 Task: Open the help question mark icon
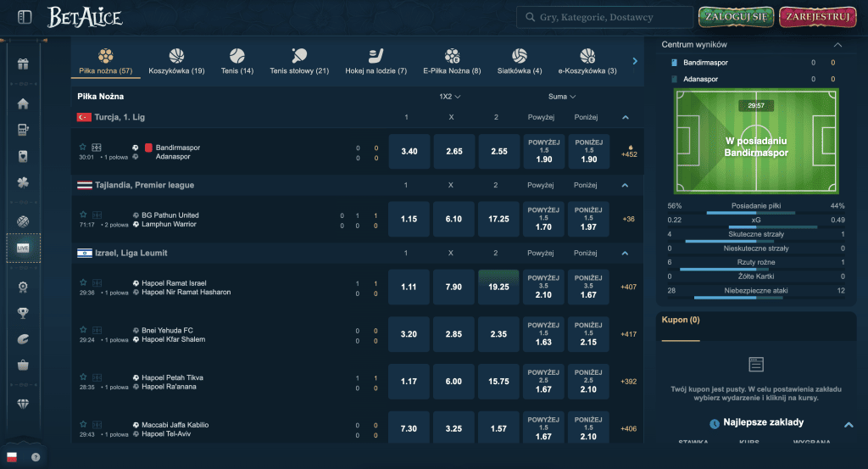[x=36, y=457]
